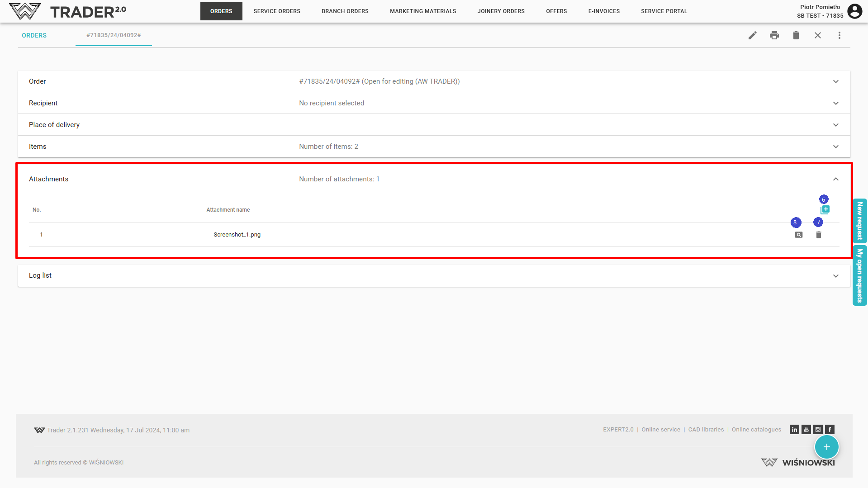
Task: Collapse the Attachments section
Action: click(x=835, y=179)
